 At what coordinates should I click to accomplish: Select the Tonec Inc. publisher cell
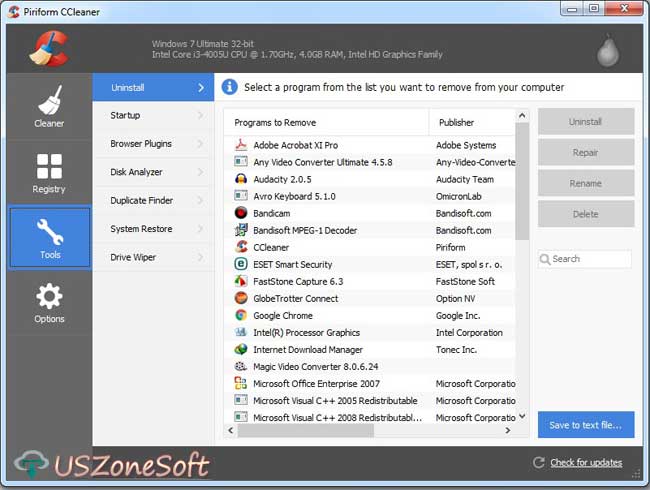456,349
